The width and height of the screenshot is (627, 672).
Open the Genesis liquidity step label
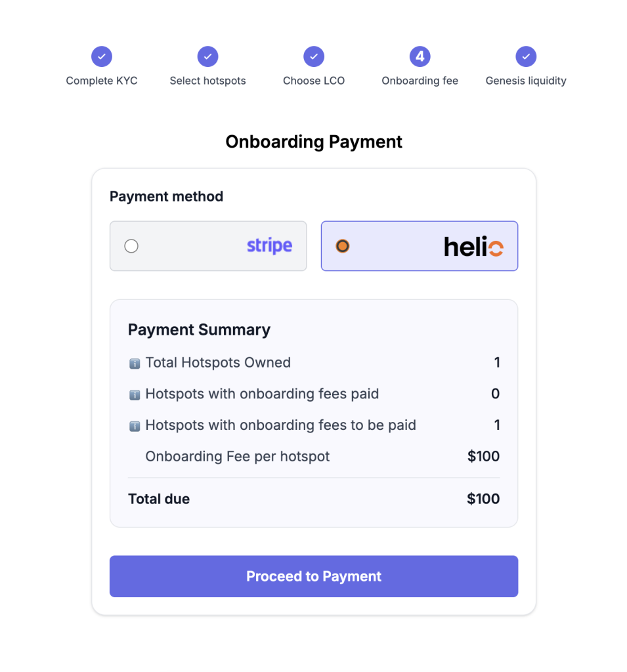click(526, 81)
